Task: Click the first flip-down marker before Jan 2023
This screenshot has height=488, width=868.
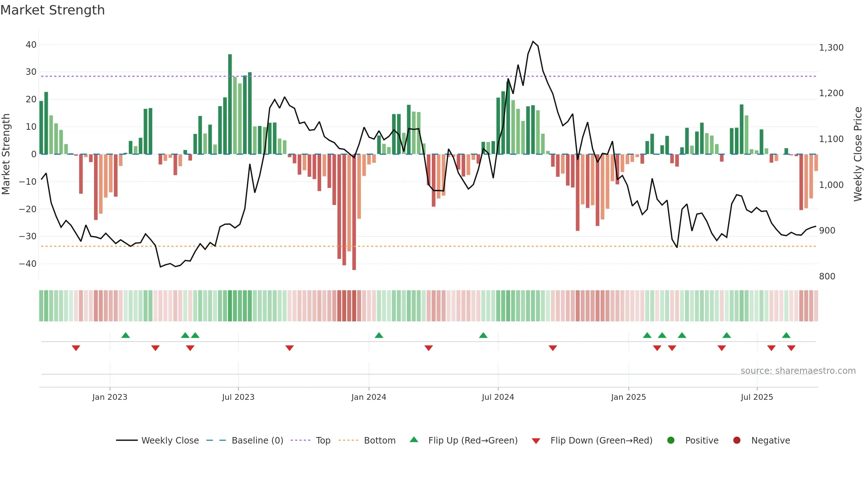Action: pos(76,348)
